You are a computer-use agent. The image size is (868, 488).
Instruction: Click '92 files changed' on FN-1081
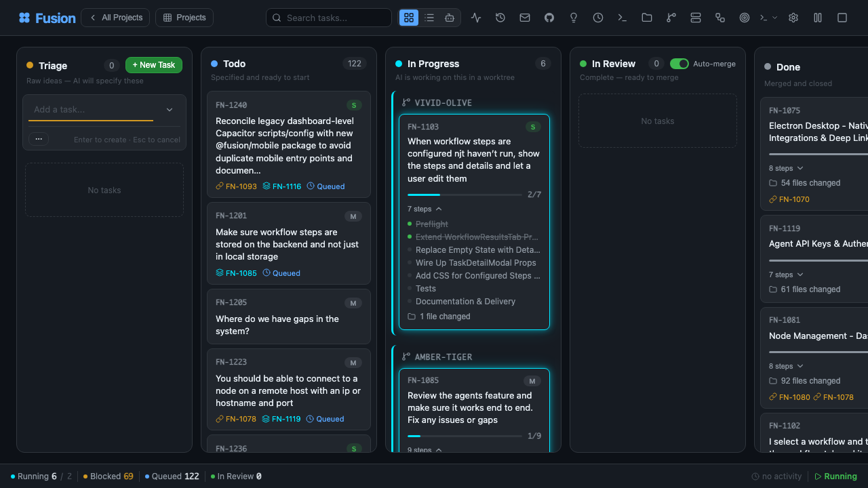tap(804, 381)
